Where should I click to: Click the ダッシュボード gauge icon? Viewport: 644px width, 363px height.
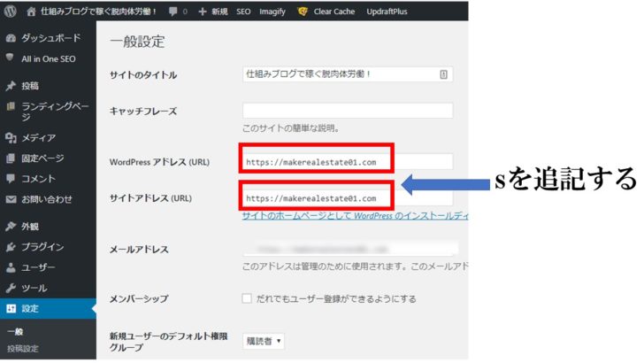[x=11, y=38]
